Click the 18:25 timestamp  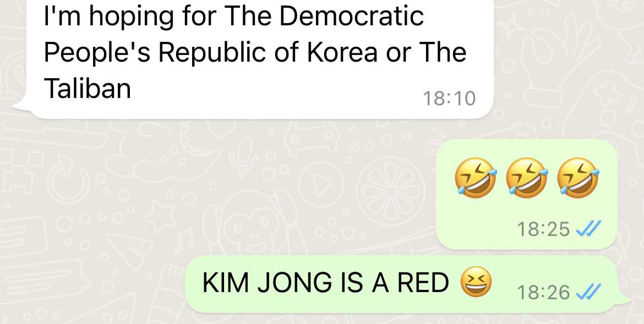543,229
